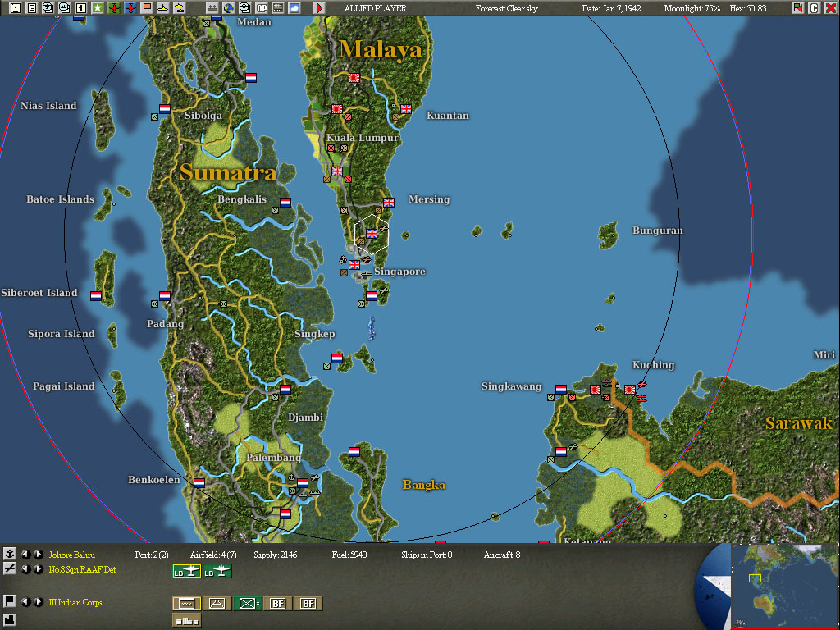
Task: Click the green-red flag icon at top right
Action: point(798,8)
